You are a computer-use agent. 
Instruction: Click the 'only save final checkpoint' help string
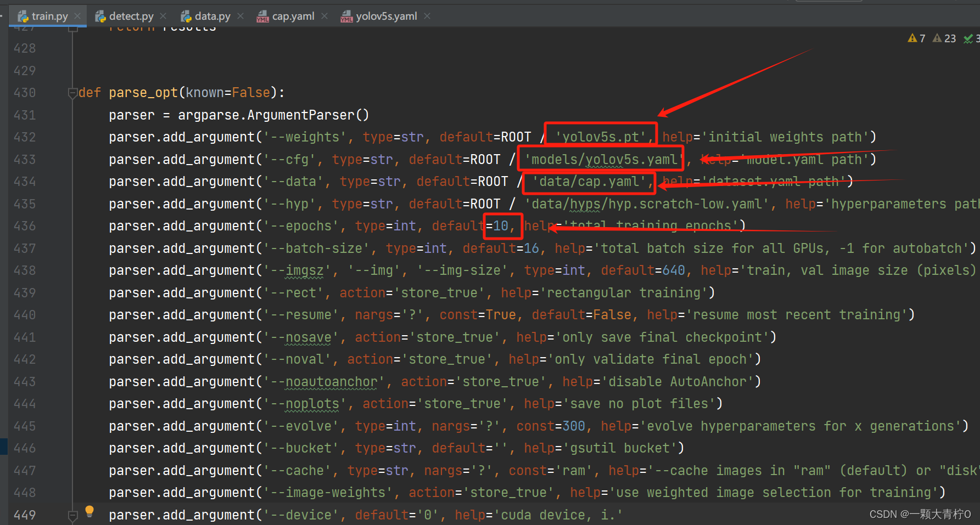(x=662, y=337)
